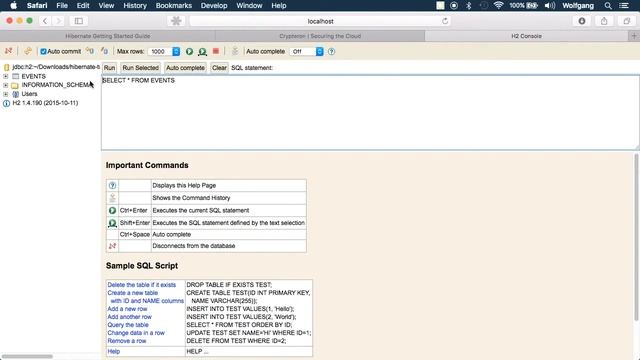
Task: Click the Users group icon
Action: point(16,94)
